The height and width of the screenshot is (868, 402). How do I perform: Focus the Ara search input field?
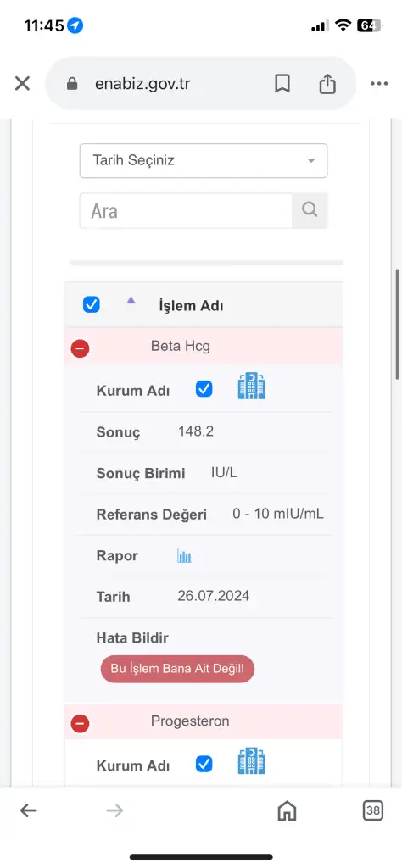click(186, 210)
